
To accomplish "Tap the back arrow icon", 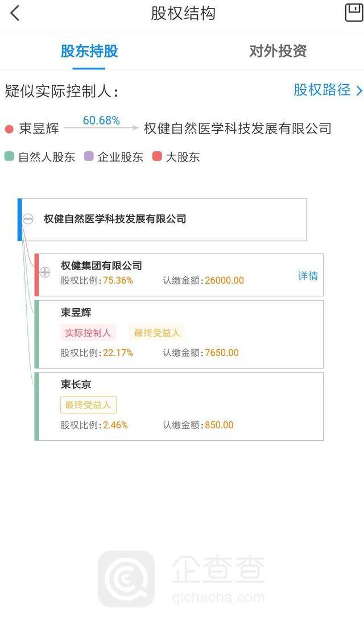I will coord(15,13).
